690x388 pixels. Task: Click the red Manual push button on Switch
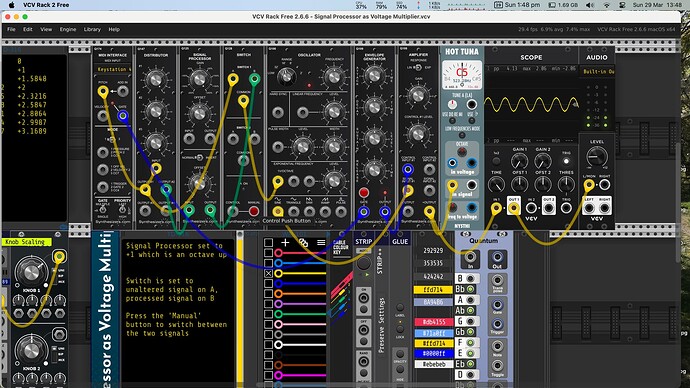[x=254, y=211]
